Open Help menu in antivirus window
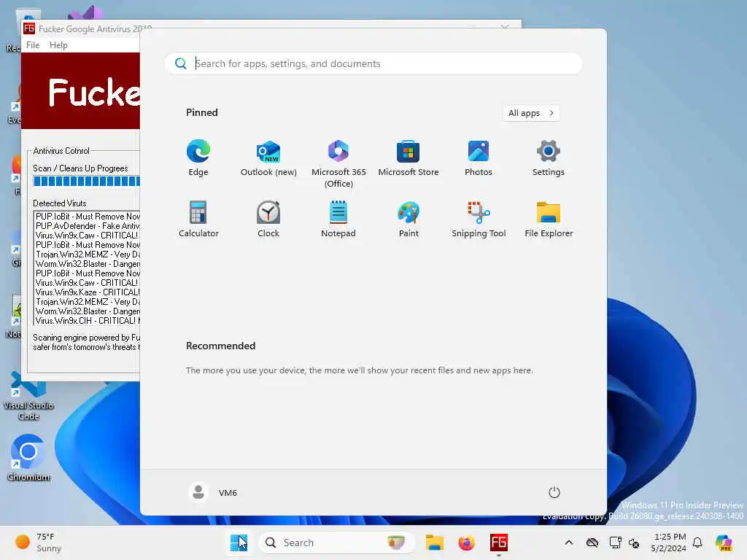747x560 pixels. tap(58, 45)
